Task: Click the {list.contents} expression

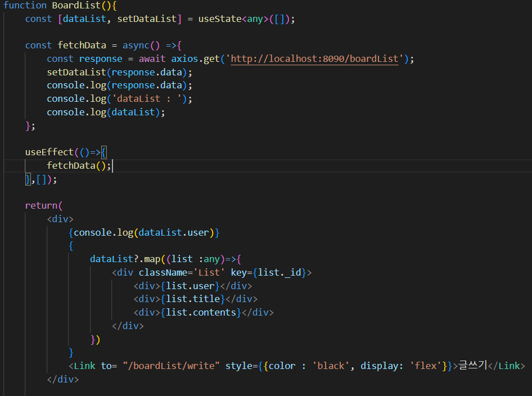Action: click(201, 313)
